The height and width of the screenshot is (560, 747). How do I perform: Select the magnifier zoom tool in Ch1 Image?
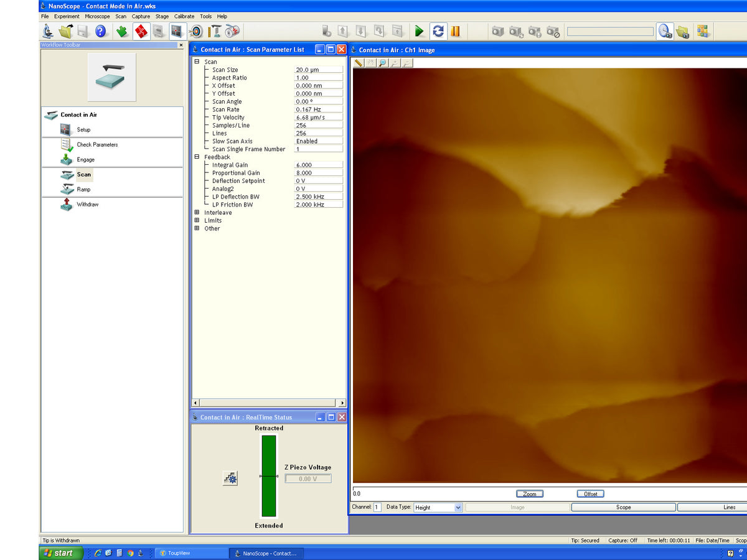[382, 63]
